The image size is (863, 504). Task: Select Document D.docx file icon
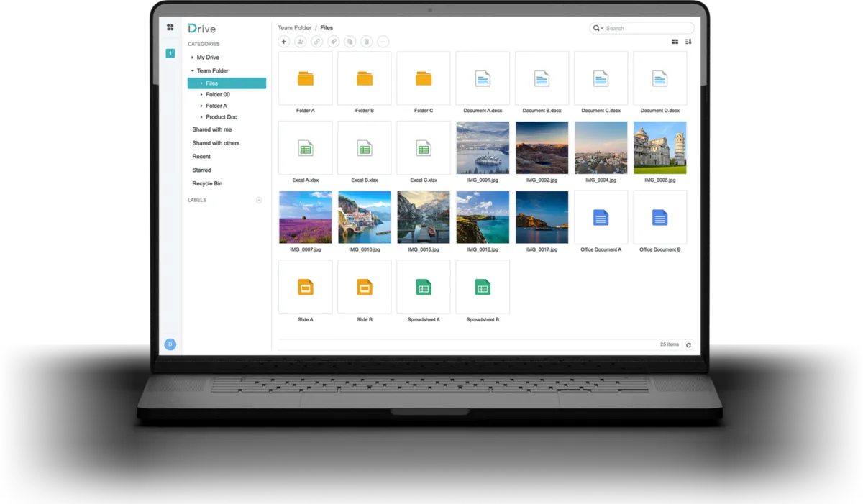pyautogui.click(x=659, y=78)
